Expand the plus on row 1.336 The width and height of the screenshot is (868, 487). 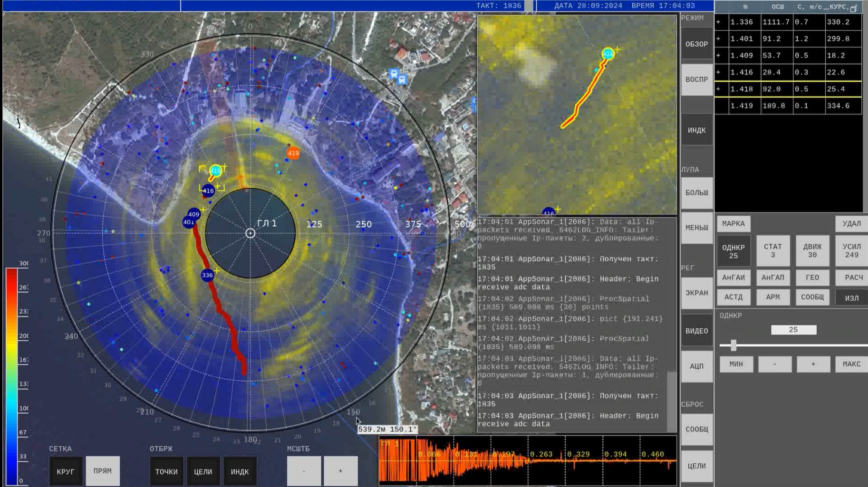click(x=718, y=22)
